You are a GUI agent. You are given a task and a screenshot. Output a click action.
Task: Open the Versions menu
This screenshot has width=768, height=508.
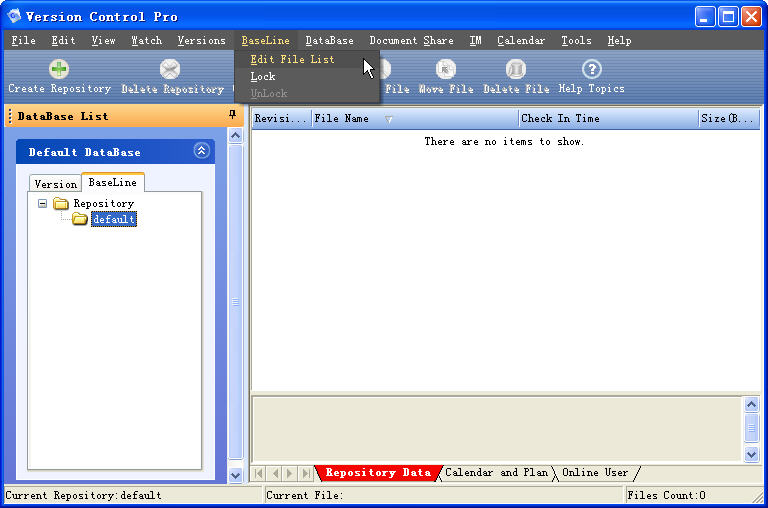click(x=201, y=40)
